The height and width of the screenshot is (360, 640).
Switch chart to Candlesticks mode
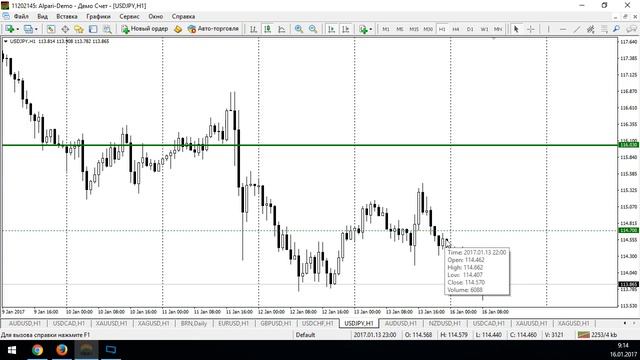(267, 29)
